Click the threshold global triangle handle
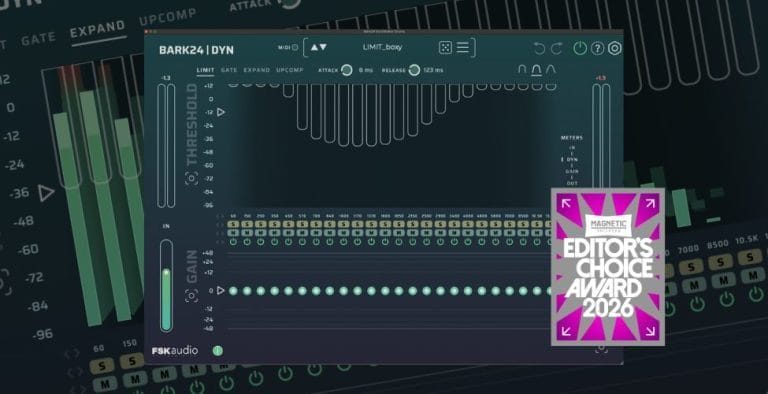The image size is (768, 394). pos(221,112)
